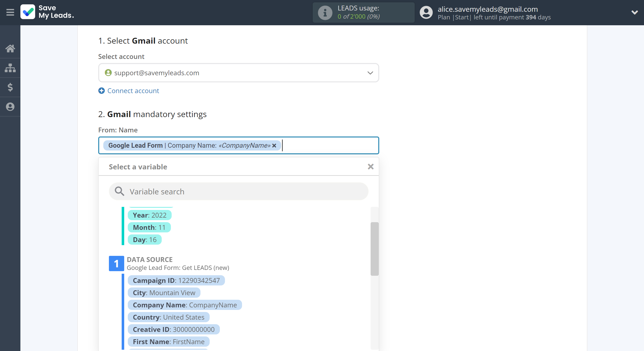
Task: Open the connections sitemap icon
Action: [10, 68]
